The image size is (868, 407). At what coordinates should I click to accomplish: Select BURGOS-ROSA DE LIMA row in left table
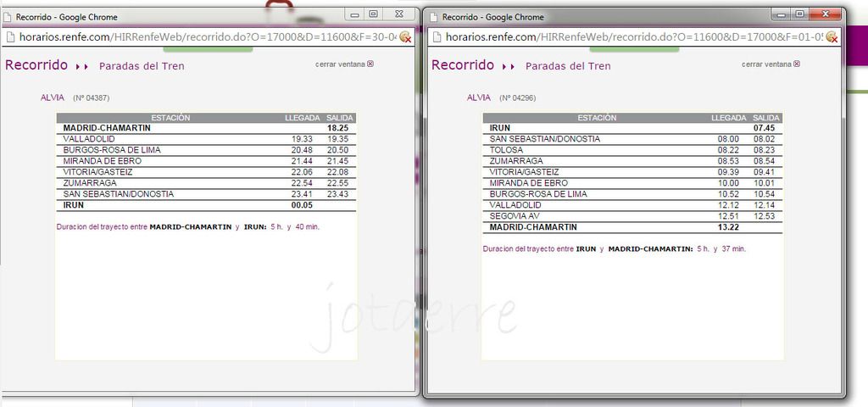pyautogui.click(x=206, y=150)
